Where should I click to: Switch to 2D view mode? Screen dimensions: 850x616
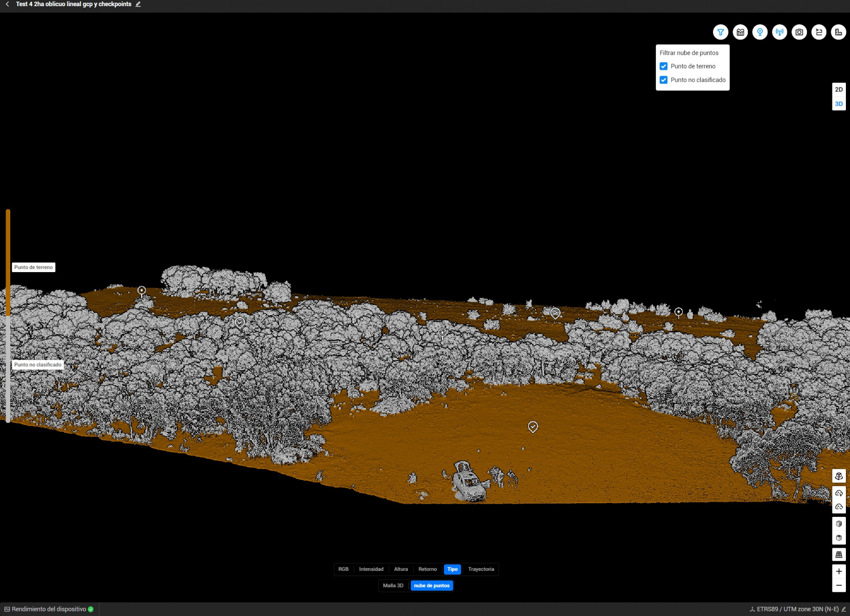pyautogui.click(x=839, y=89)
